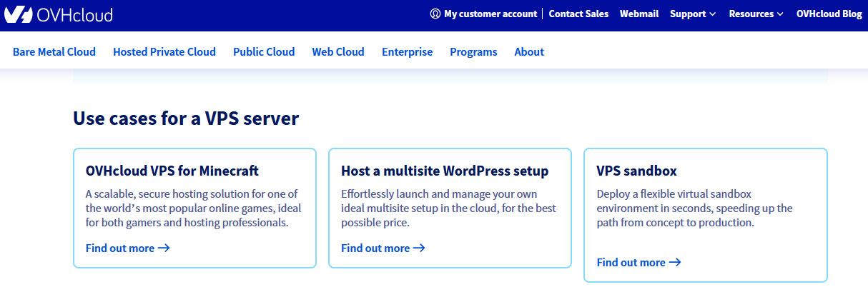The image size is (868, 292).
Task: Find out more about VPS sandbox
Action: [638, 263]
